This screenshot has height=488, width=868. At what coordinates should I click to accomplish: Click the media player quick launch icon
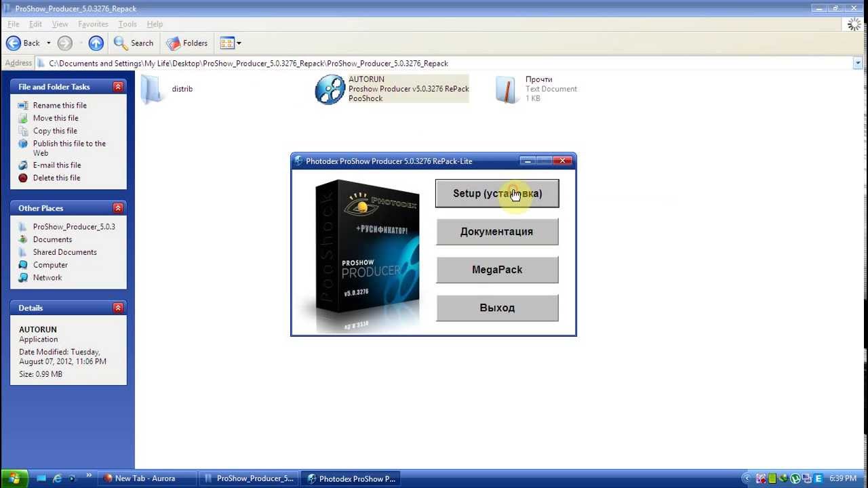coord(72,479)
